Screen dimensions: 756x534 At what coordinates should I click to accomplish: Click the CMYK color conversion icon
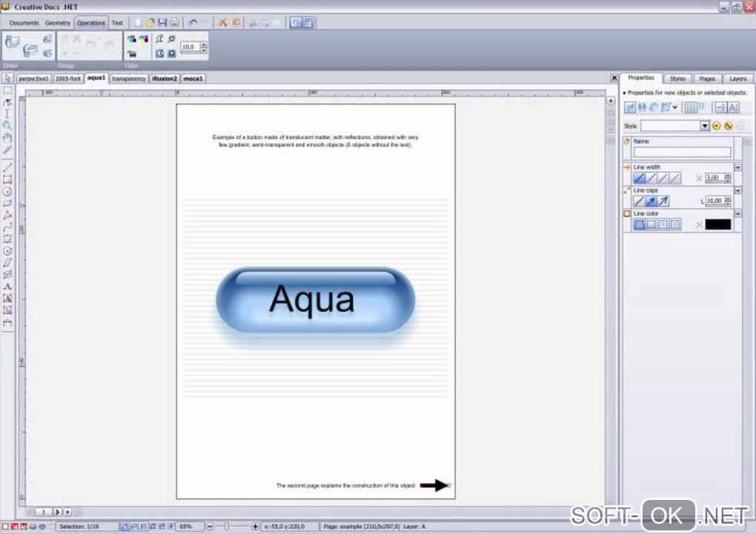[x=144, y=39]
